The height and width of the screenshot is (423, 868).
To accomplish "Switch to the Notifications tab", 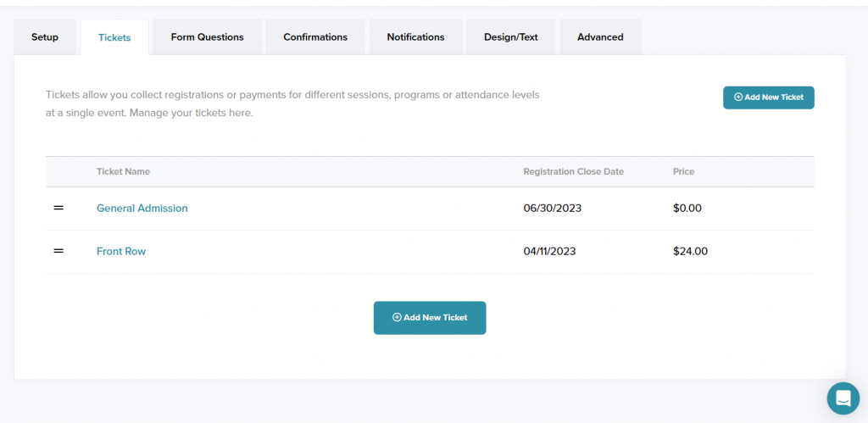I will (415, 37).
